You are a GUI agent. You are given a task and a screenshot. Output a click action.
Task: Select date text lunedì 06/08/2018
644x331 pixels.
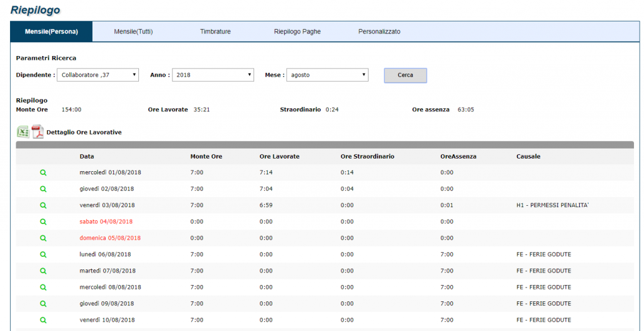[105, 254]
